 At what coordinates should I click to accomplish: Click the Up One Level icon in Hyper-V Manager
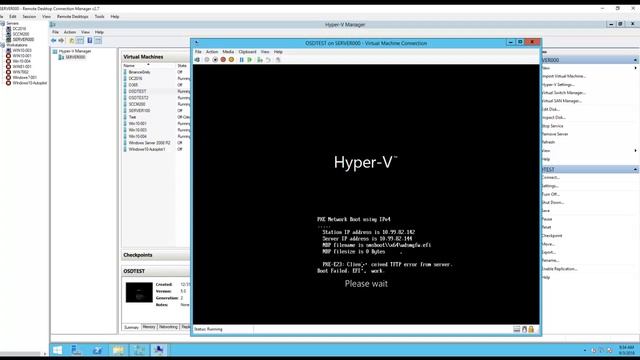pyautogui.click(x=71, y=40)
